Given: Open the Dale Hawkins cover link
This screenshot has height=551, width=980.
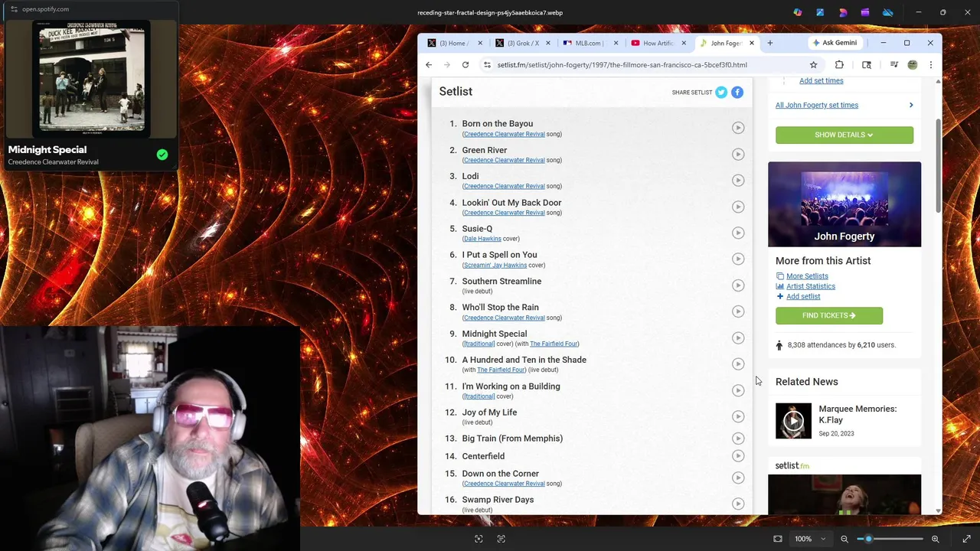Looking at the screenshot, I should (x=482, y=239).
